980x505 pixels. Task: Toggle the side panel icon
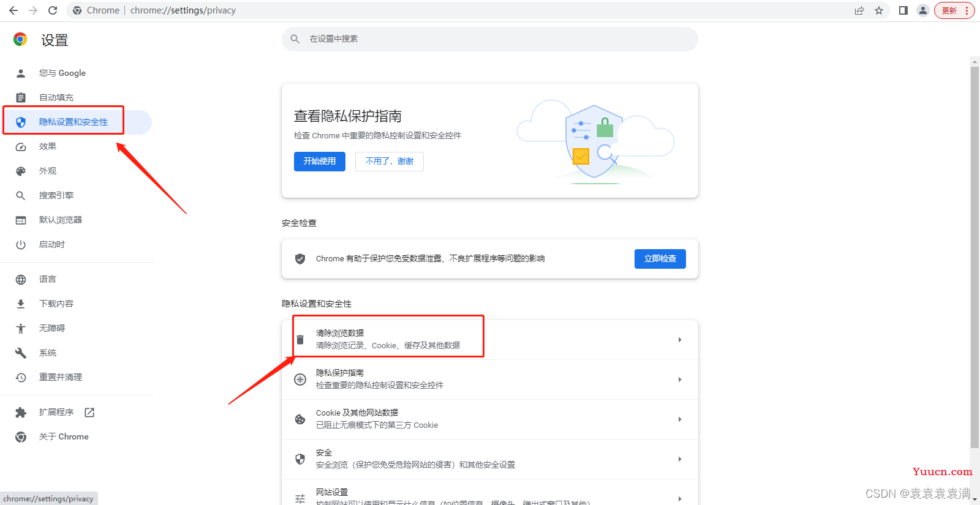903,10
